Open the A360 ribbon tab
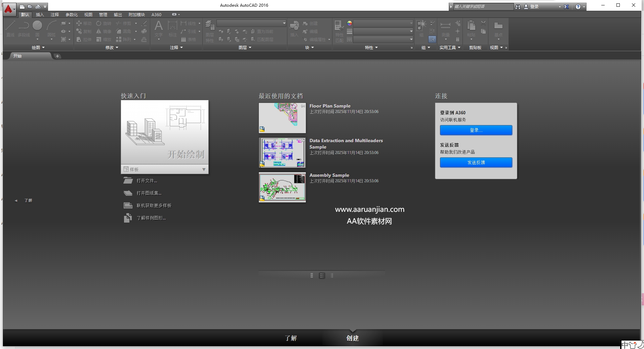Screen dimensions: 644x349 pyautogui.click(x=156, y=15)
